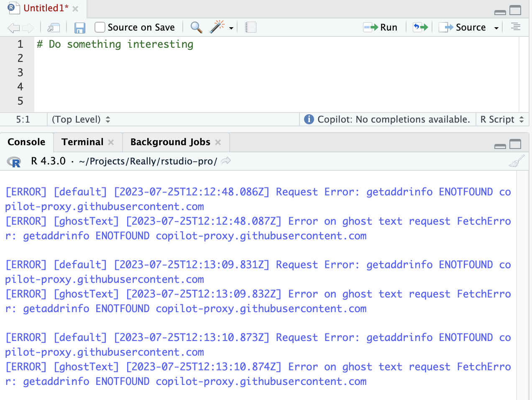Open the (Top Level) scope selector
The height and width of the screenshot is (400, 532).
(81, 119)
